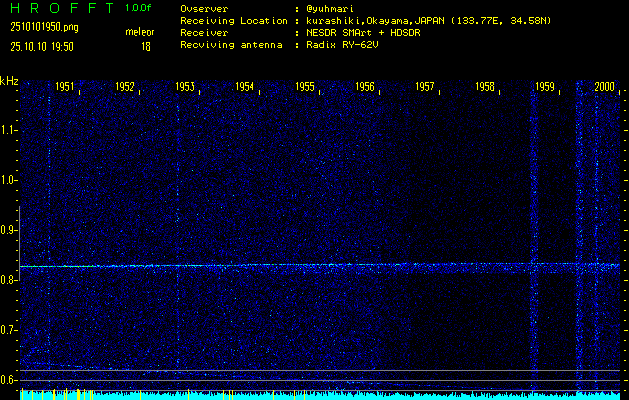The width and height of the screenshot is (629, 400).
Task: Click the Receiving Location value kurashiki,Okayama,JAPAN
Action: coord(375,21)
